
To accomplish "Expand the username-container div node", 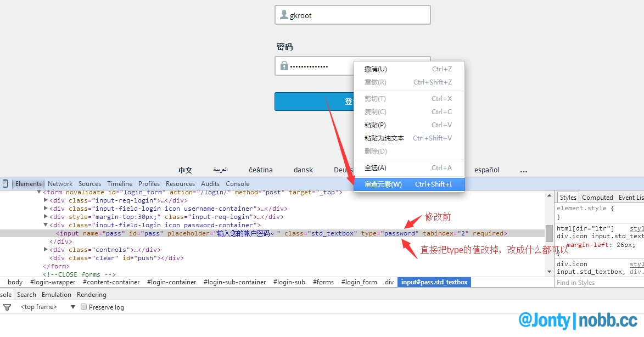I will 46,209.
